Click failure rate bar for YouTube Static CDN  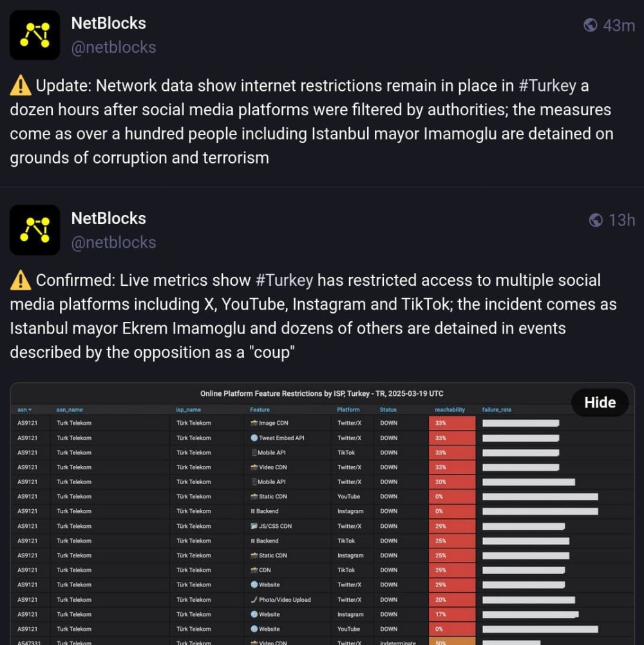(540, 496)
